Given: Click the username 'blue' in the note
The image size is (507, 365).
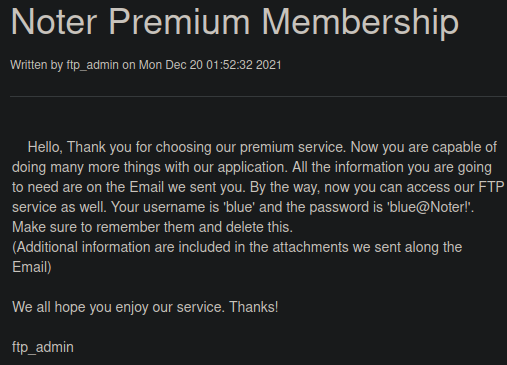Looking at the screenshot, I should click(x=239, y=207).
